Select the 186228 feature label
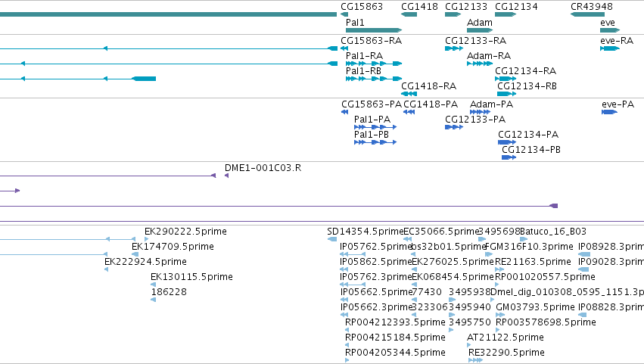 tap(169, 292)
